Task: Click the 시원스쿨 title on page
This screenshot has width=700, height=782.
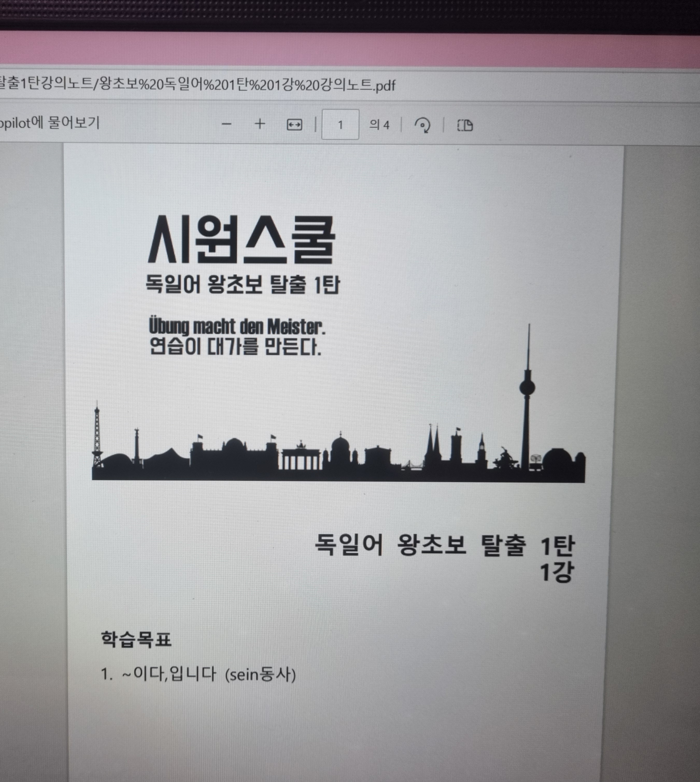Action: [x=242, y=239]
